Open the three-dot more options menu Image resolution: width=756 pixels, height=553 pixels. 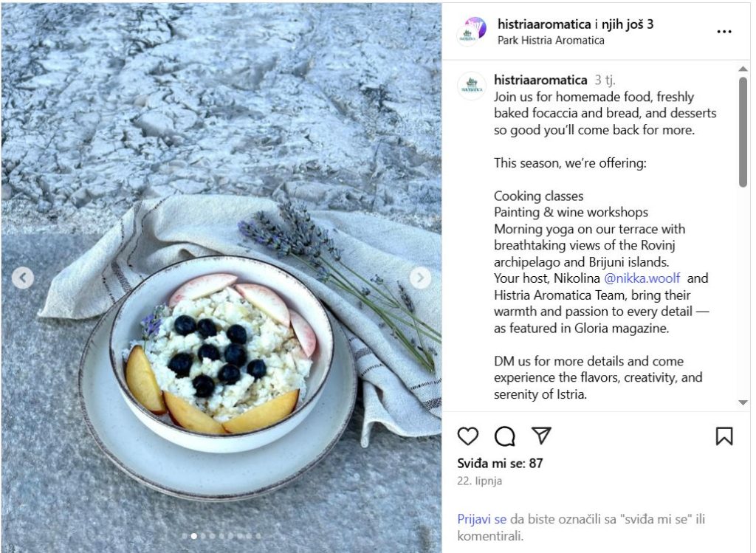coord(724,32)
